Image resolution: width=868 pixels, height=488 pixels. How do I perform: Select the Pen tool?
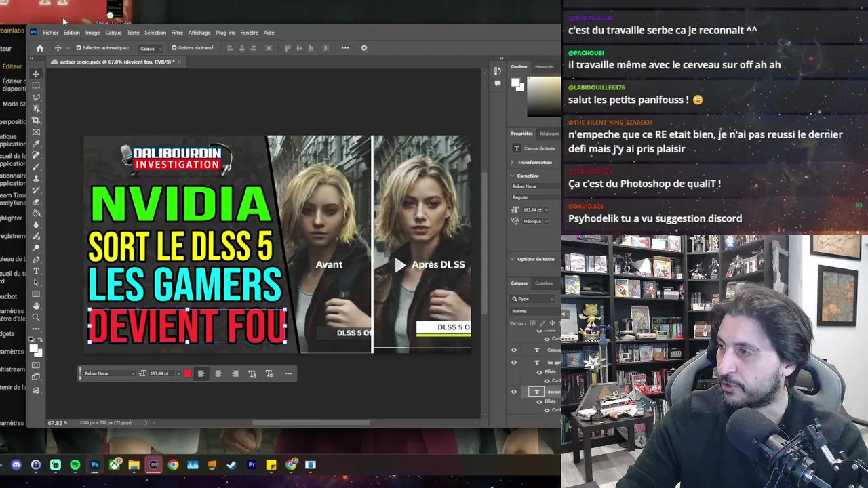pos(36,260)
